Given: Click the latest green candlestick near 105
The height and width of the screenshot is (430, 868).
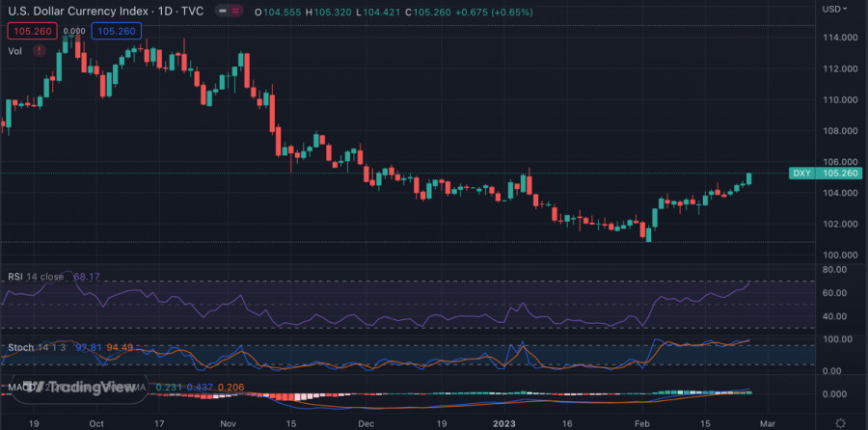Looking at the screenshot, I should 749,178.
